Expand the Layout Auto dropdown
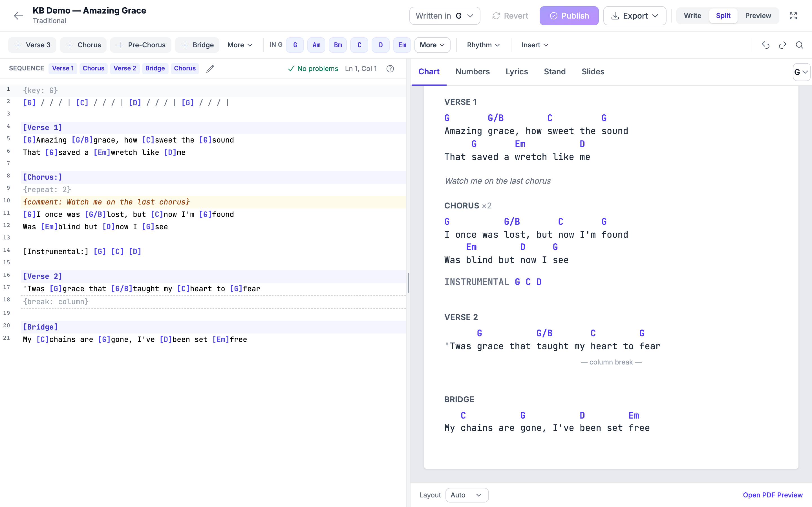This screenshot has width=812, height=507. pos(467,495)
